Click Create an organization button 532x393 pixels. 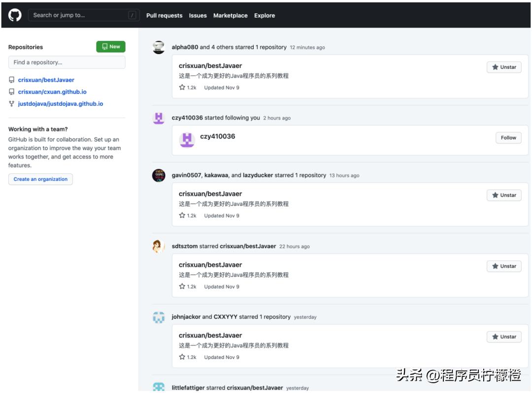[x=40, y=179]
